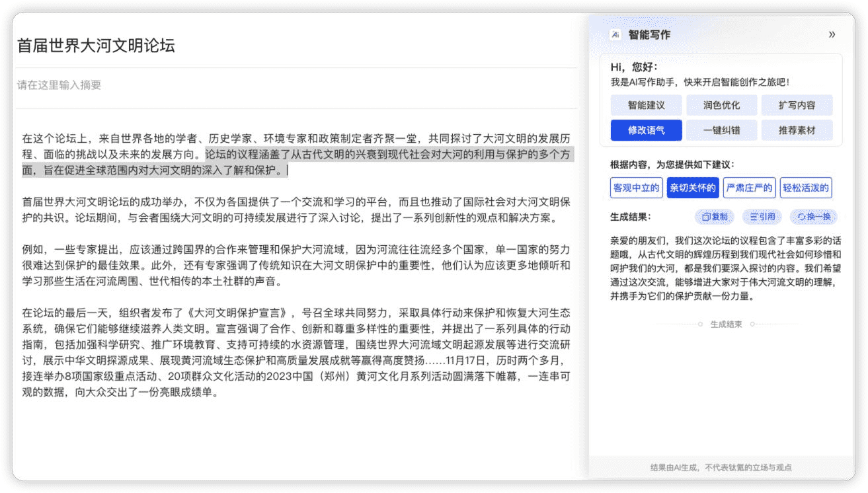The height and width of the screenshot is (493, 868).
Task: Click the abstract field 请在这里输入摘要
Action: click(x=296, y=85)
